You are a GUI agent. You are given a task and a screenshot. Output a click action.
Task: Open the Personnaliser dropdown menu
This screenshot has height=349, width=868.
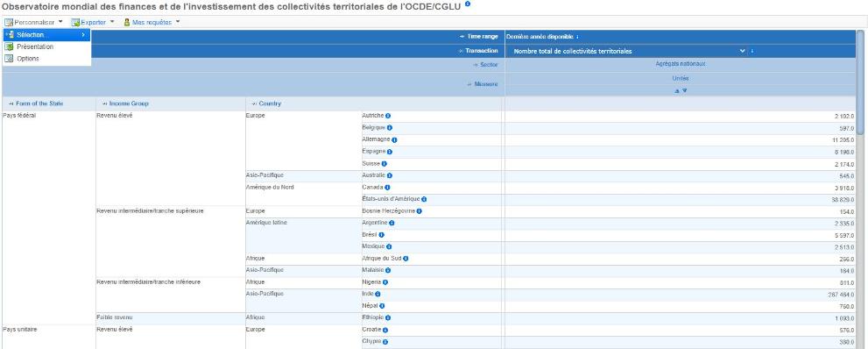point(34,23)
